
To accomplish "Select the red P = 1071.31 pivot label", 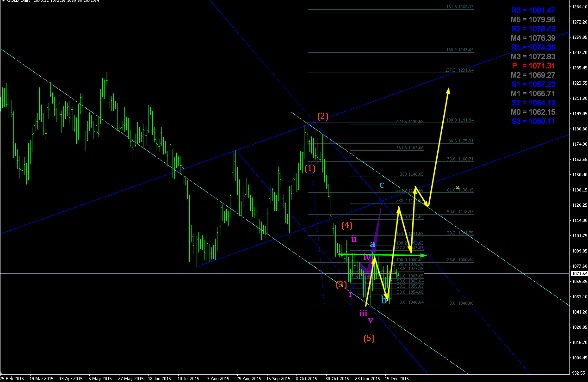I will (x=533, y=66).
